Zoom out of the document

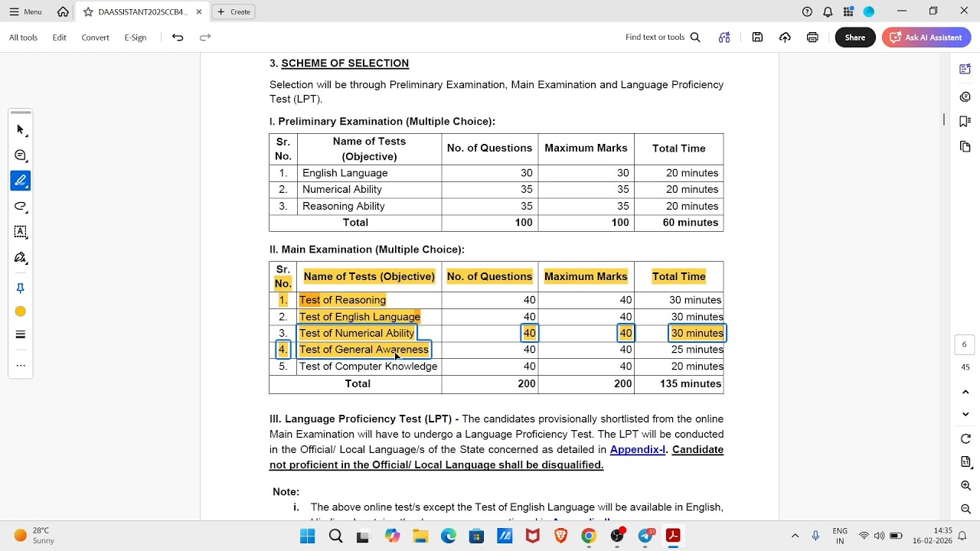point(965,510)
